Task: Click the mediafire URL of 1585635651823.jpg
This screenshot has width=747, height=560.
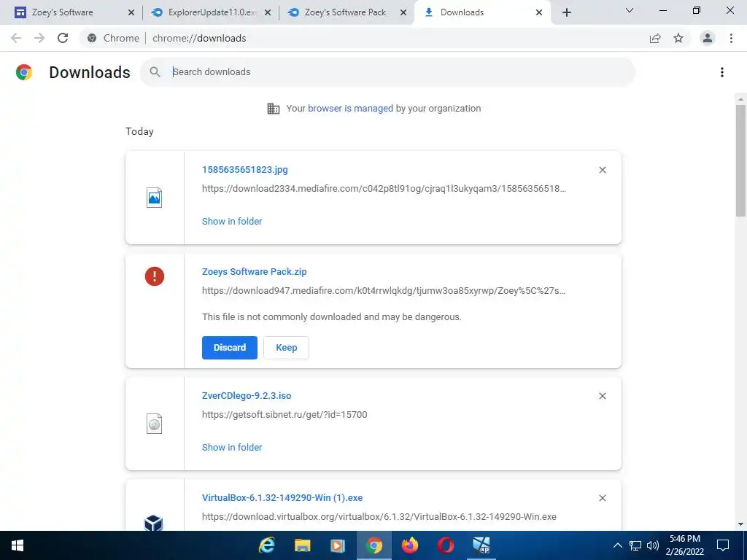Action: (x=384, y=189)
